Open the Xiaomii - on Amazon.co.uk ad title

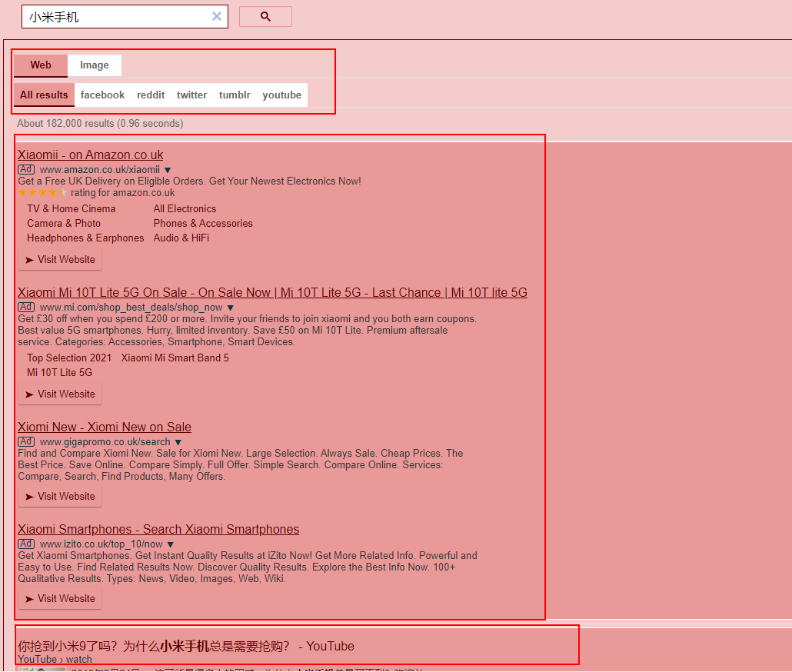[91, 155]
